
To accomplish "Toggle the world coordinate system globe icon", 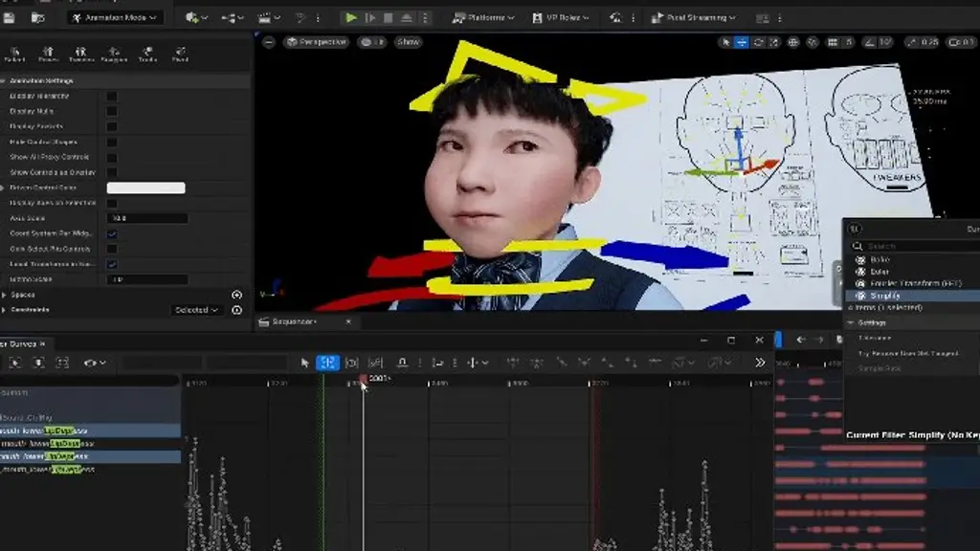I will point(793,42).
